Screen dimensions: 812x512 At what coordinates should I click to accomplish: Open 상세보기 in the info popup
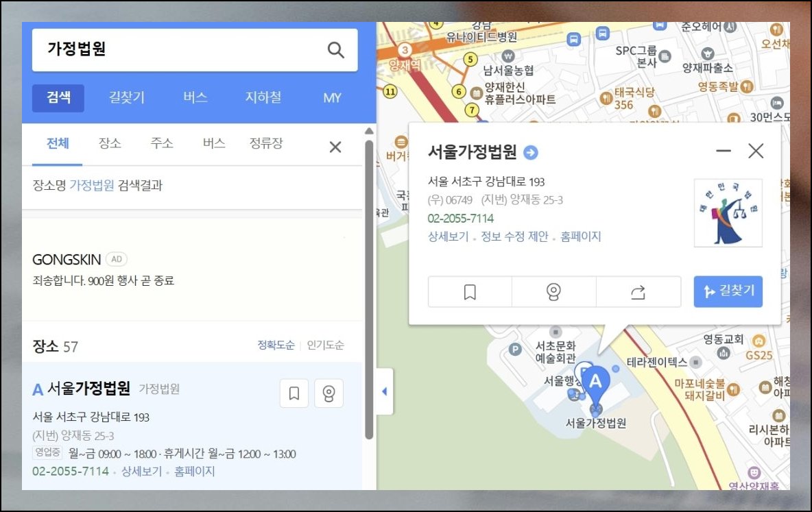pos(448,236)
